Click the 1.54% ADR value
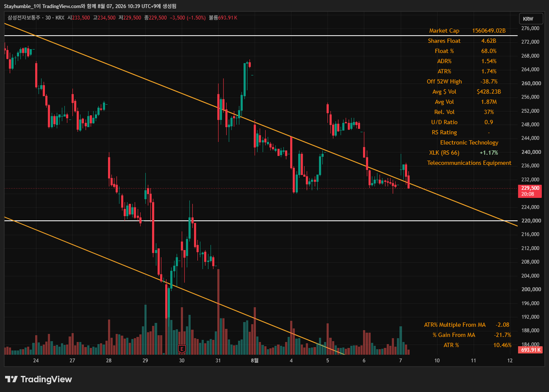This screenshot has height=392, width=549. pos(489,61)
